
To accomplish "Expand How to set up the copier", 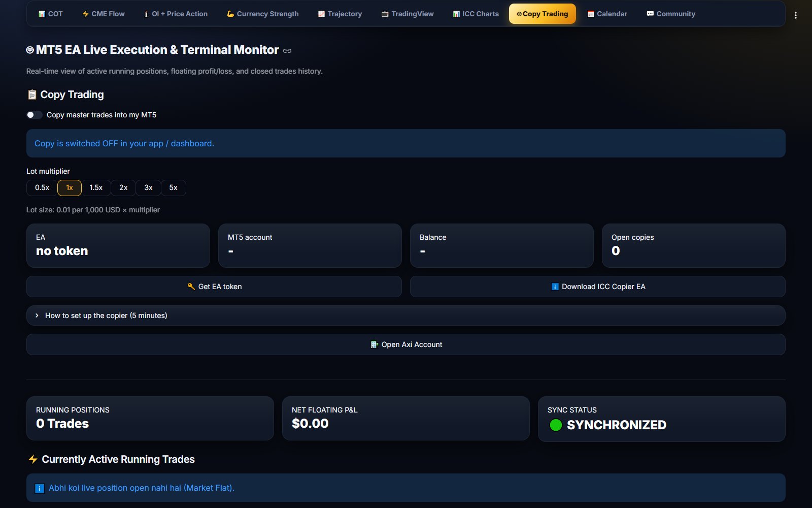I will click(x=406, y=315).
